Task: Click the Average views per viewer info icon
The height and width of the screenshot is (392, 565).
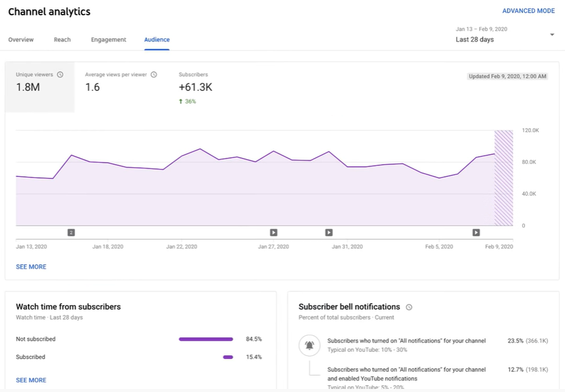Action: click(x=154, y=74)
